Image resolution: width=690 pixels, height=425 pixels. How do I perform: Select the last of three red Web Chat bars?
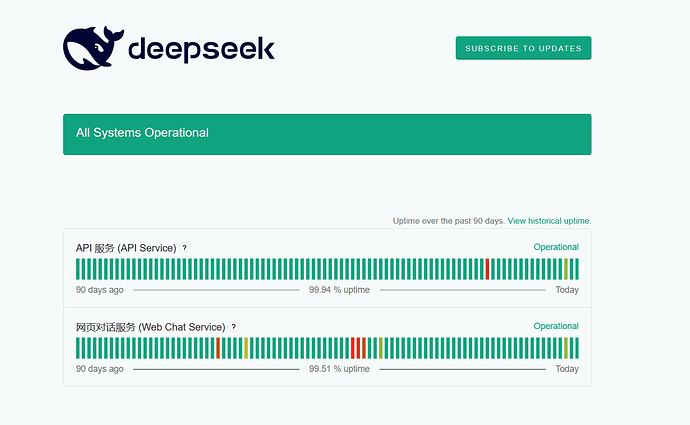tap(364, 348)
